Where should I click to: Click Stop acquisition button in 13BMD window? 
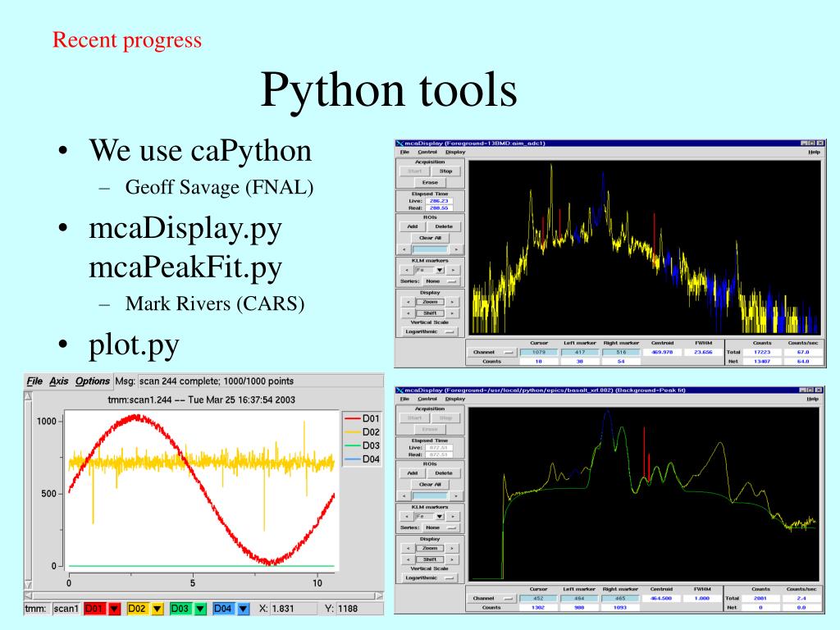(x=445, y=171)
